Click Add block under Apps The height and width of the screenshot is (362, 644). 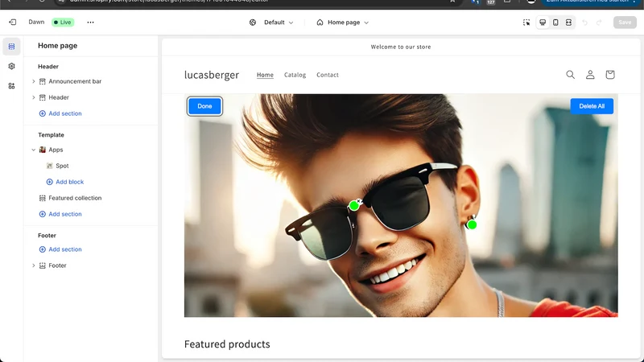tap(65, 182)
